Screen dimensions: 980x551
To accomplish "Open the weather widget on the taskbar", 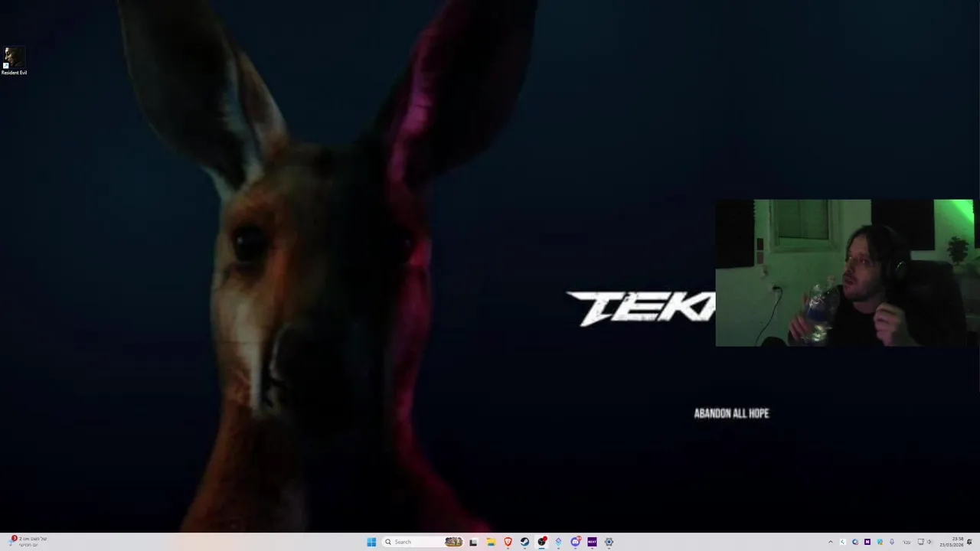I will (27, 542).
